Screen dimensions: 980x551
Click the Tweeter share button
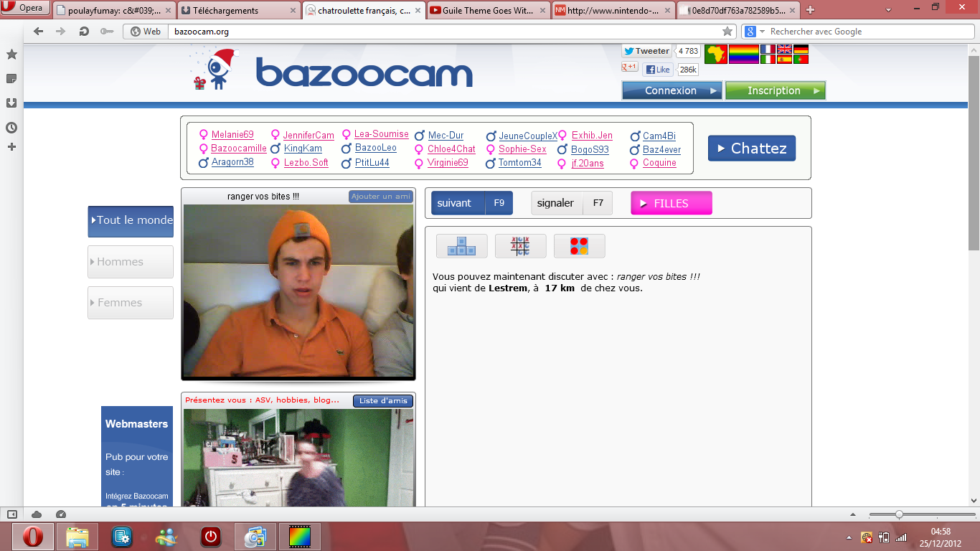tap(646, 51)
